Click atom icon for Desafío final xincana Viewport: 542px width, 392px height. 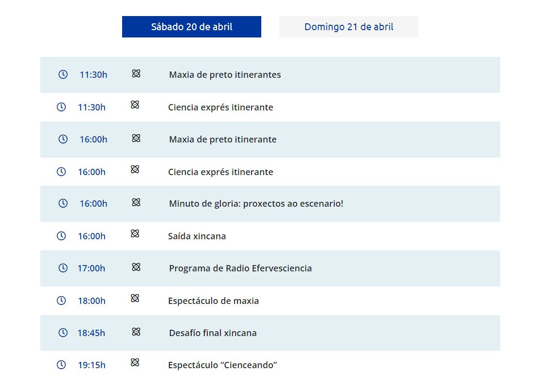(136, 332)
